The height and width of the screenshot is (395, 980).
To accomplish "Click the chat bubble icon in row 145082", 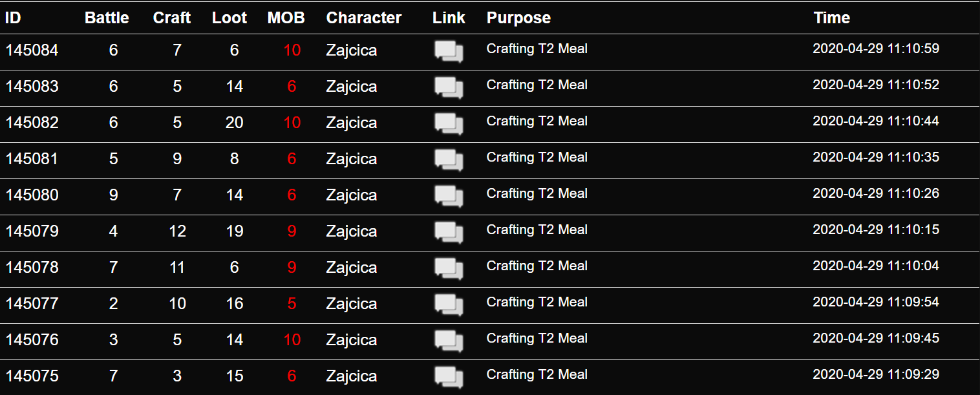I will pyautogui.click(x=449, y=124).
